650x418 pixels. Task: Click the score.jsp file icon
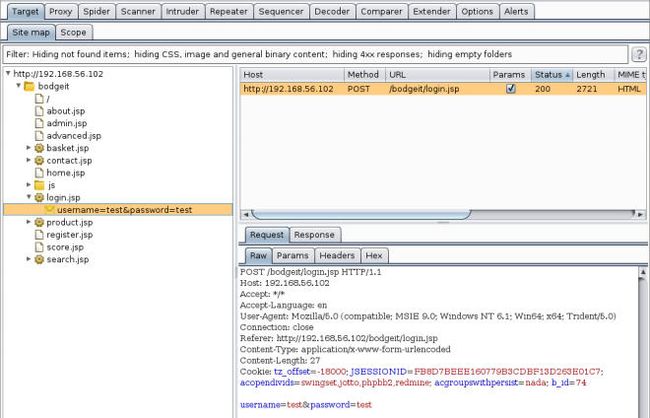click(39, 247)
